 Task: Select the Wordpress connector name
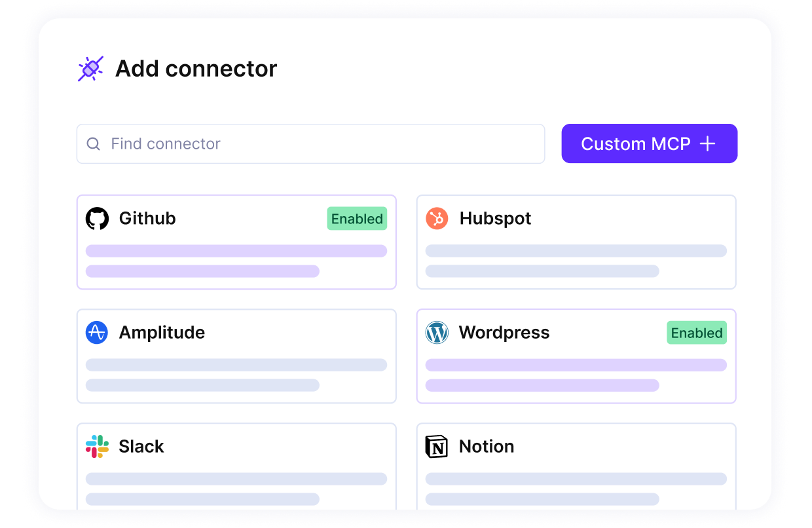[x=504, y=332]
